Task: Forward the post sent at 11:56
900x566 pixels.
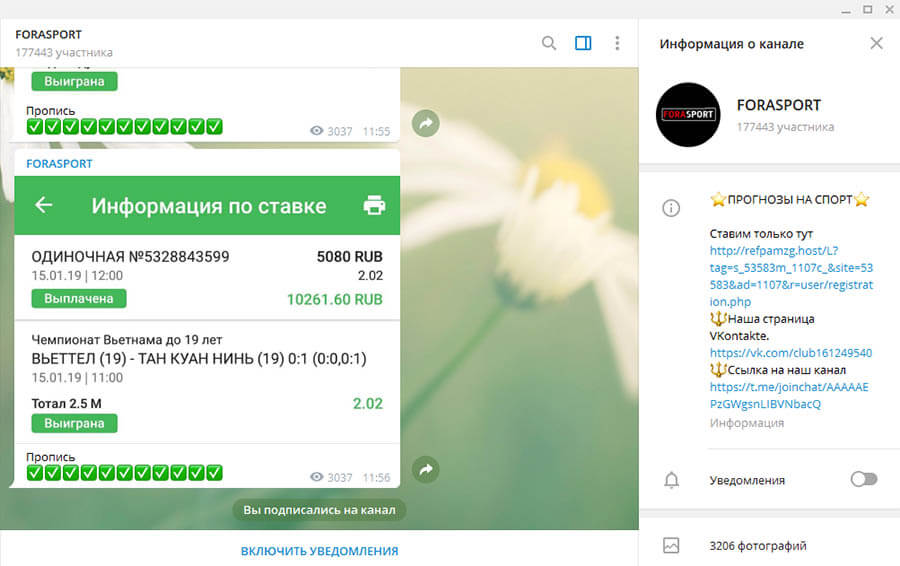Action: click(x=426, y=470)
